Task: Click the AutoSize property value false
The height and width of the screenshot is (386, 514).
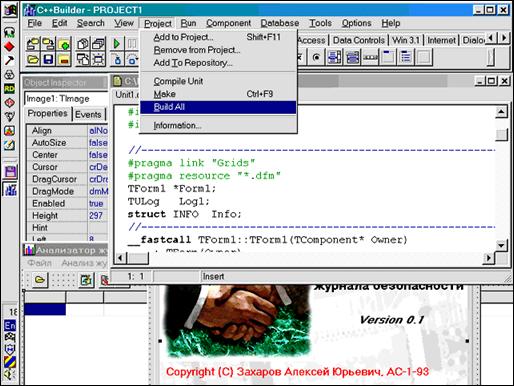Action: 98,143
